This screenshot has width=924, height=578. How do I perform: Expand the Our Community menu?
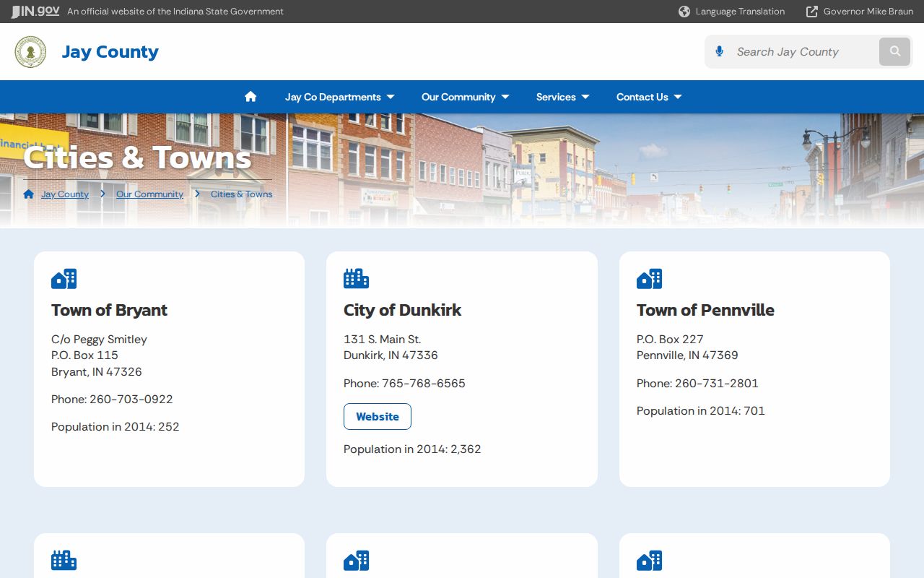[x=466, y=97]
